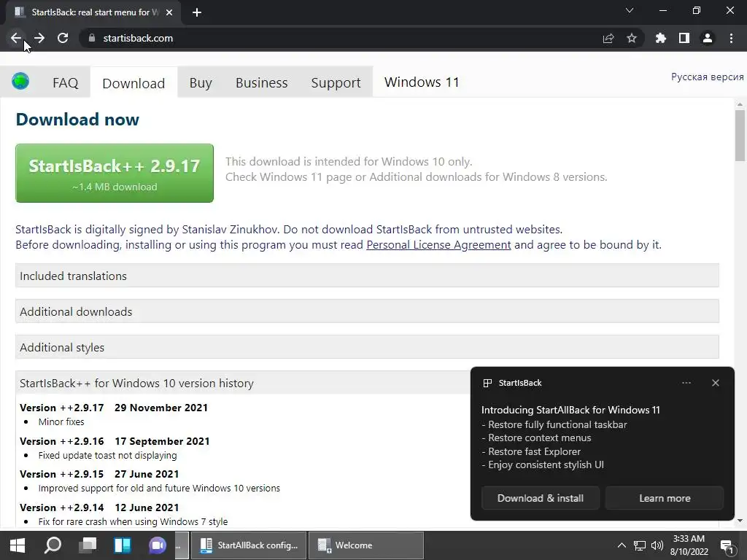Open the Chat taskbar icon
This screenshot has width=747, height=560.
tap(158, 545)
